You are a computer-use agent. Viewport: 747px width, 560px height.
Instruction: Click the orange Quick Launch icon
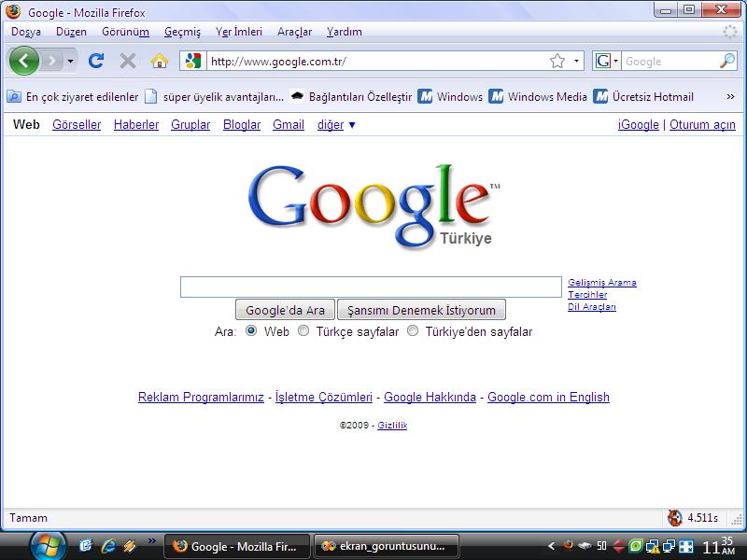[x=130, y=546]
